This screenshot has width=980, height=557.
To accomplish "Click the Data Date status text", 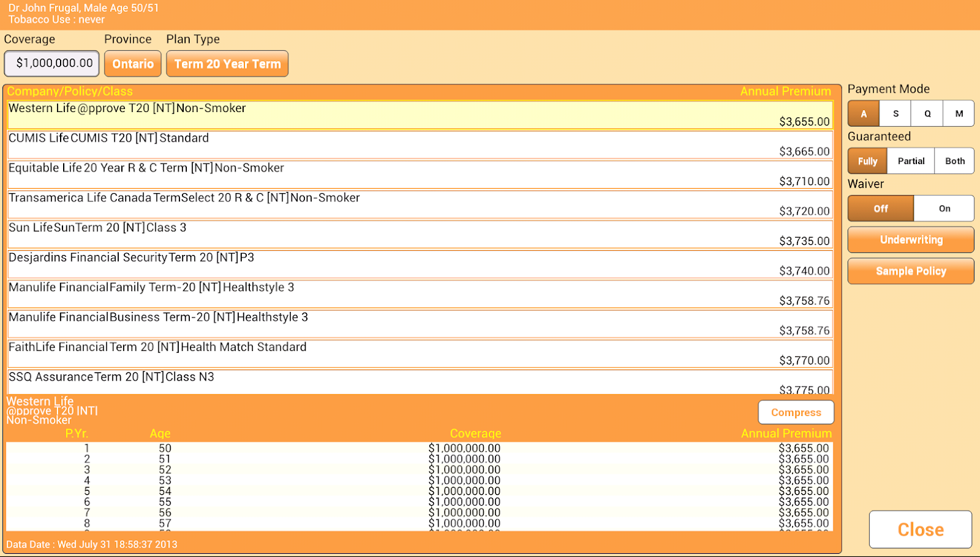I will coord(92,545).
